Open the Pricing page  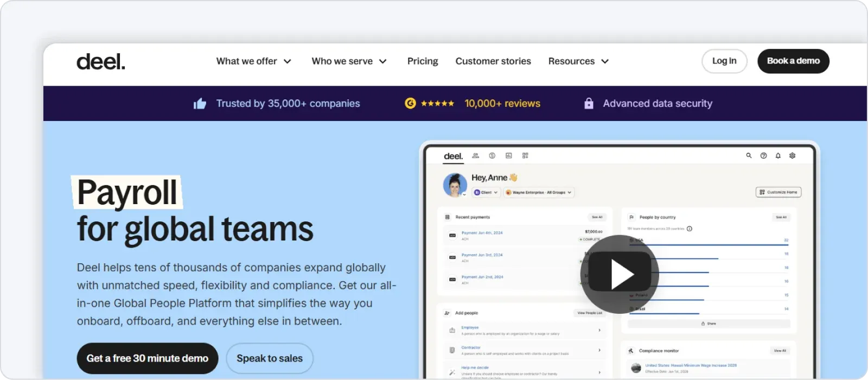423,61
